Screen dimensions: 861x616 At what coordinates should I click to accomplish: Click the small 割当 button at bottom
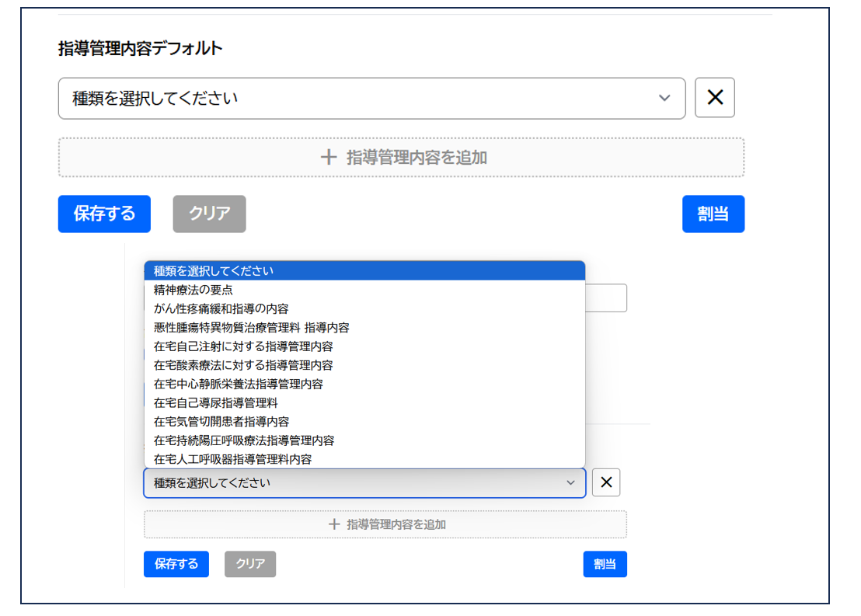pos(605,564)
